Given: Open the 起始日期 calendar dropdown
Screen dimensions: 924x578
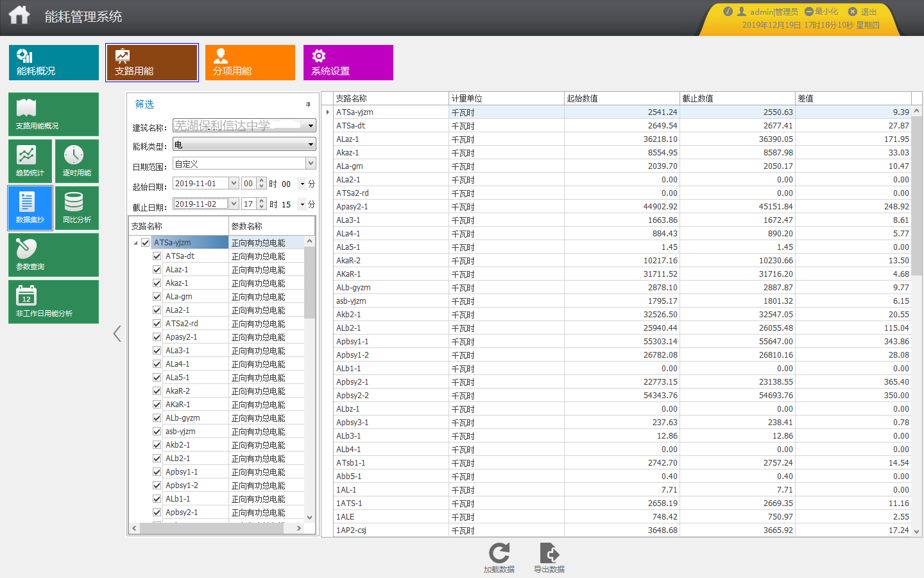Looking at the screenshot, I should click(234, 183).
